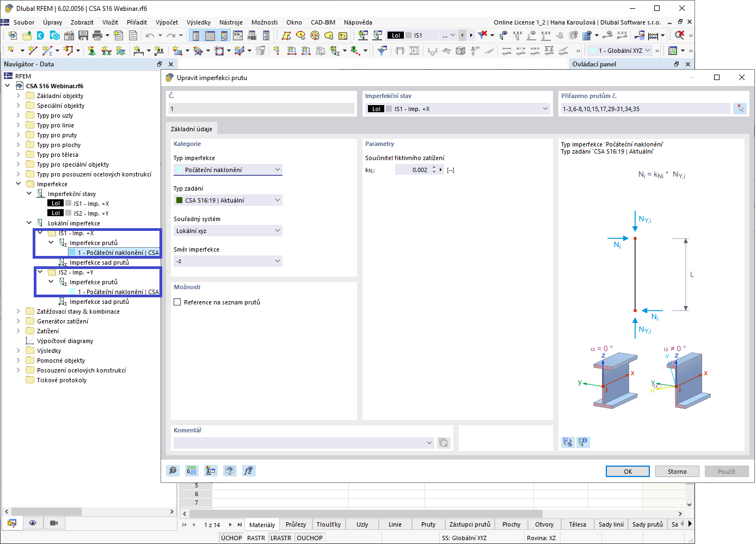Screen dimensions: 756x544
Task: Enable Reference na seznam prutů checkbox
Action: click(177, 302)
